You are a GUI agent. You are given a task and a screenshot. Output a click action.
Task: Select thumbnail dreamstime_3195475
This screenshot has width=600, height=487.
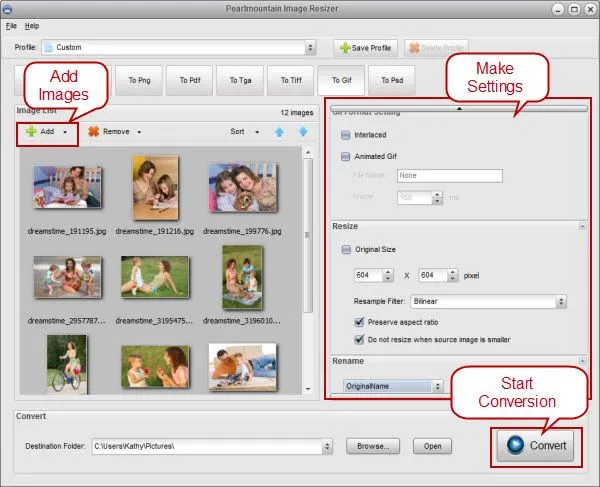coord(155,277)
